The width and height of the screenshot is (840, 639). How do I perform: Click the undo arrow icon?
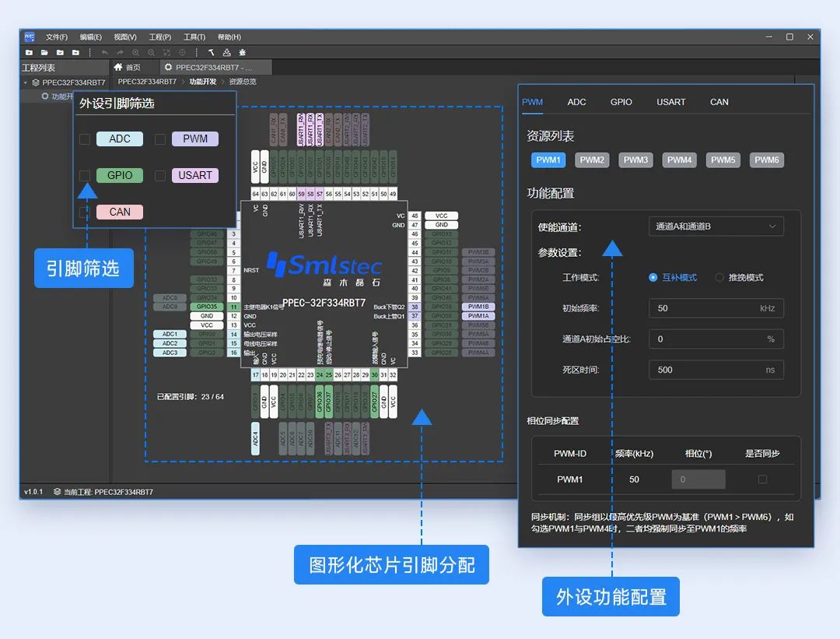pyautogui.click(x=104, y=52)
